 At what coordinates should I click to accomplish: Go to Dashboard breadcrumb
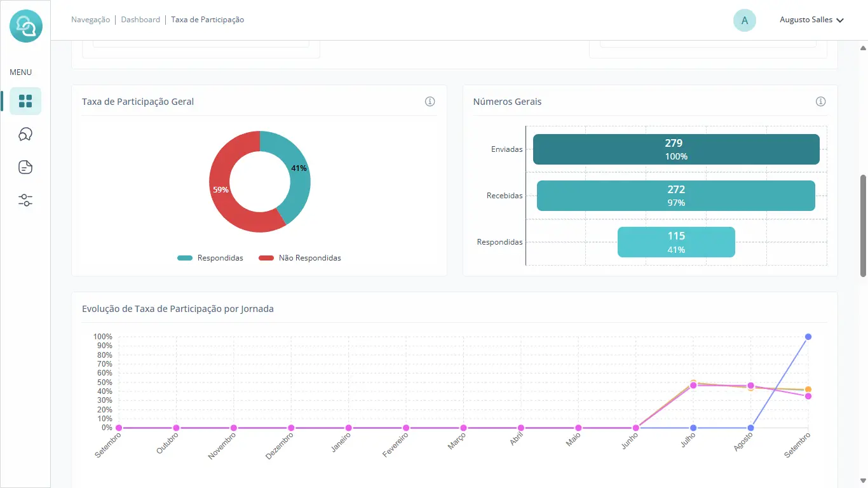tap(140, 20)
